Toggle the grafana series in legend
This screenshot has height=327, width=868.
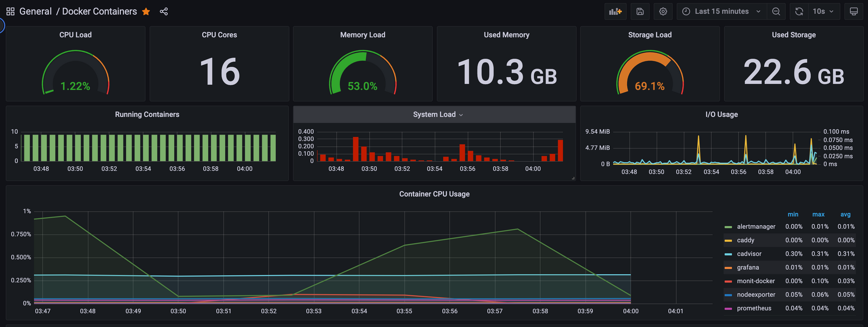(748, 268)
